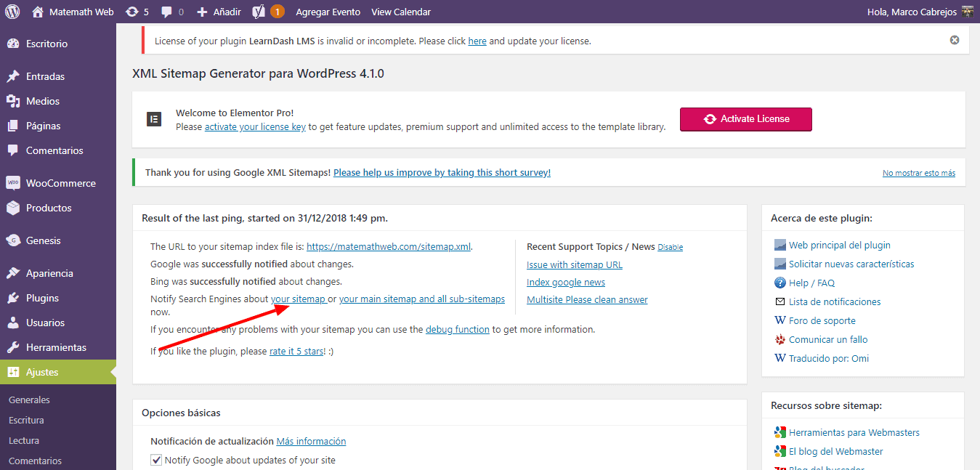
Task: Click the Escritorio dashboard icon
Action: [13, 44]
